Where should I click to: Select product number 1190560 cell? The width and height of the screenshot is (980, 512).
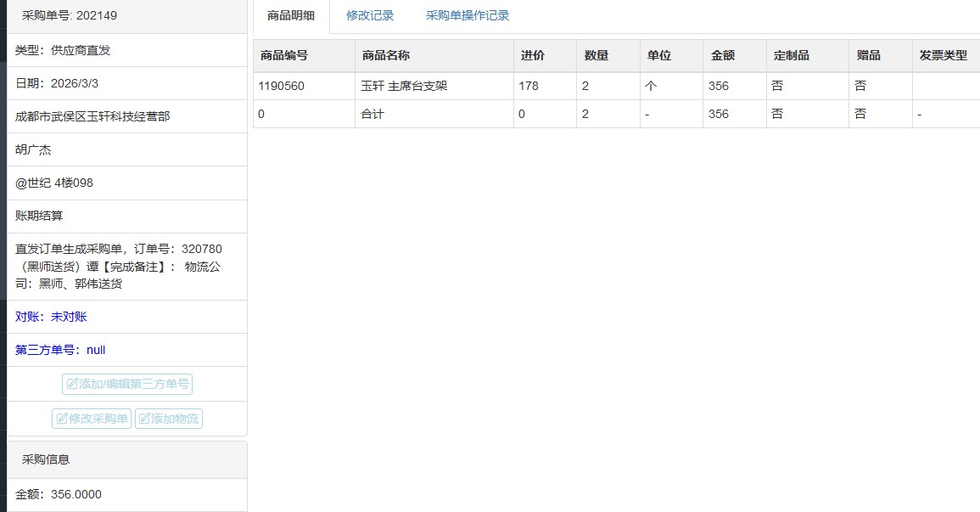tap(281, 87)
